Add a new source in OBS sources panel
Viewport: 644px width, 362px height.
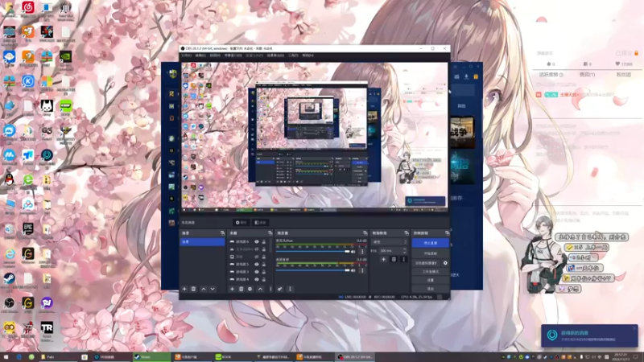(x=232, y=289)
